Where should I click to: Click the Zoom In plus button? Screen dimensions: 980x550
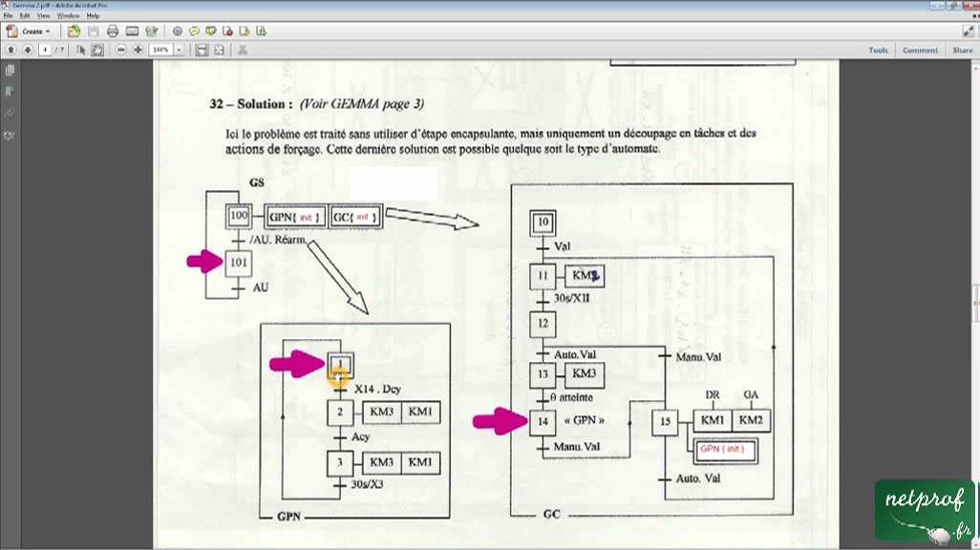138,50
